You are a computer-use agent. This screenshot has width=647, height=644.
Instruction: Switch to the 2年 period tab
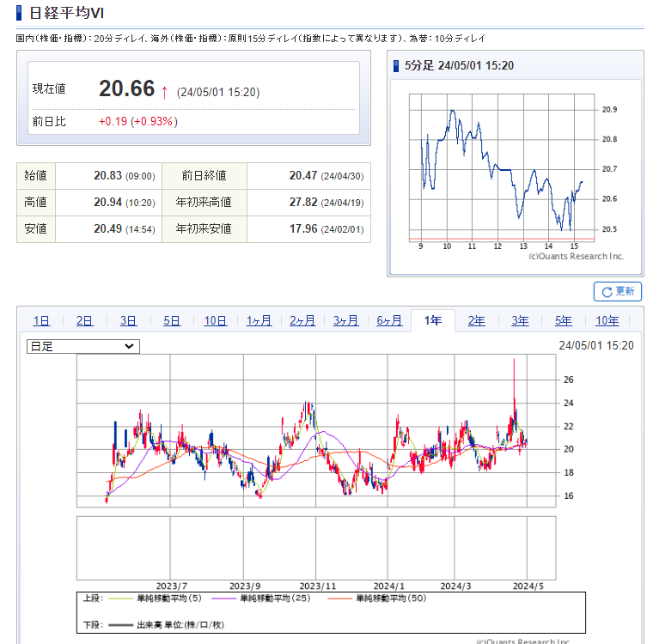(x=476, y=321)
